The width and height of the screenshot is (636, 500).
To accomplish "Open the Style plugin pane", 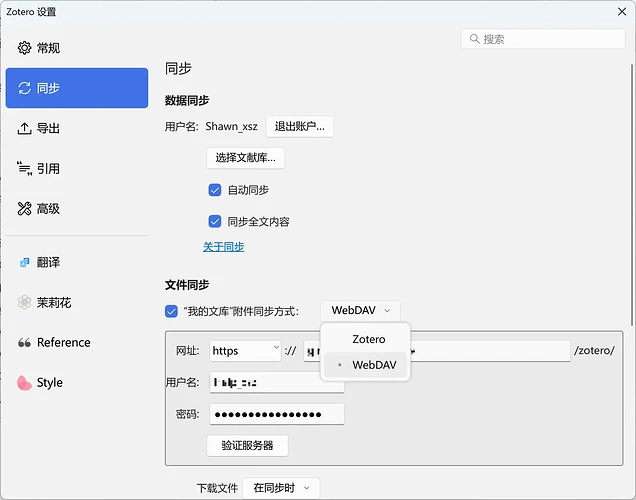I will pos(77,382).
